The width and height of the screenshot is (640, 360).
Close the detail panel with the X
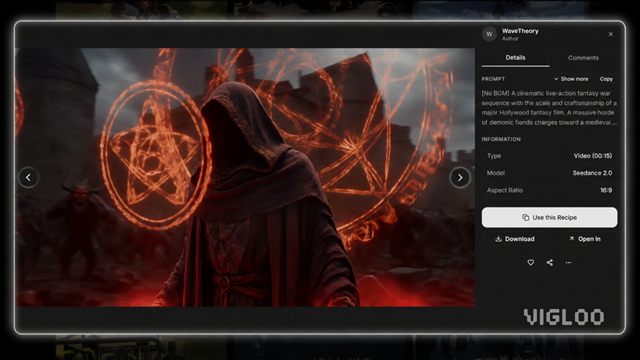click(611, 34)
